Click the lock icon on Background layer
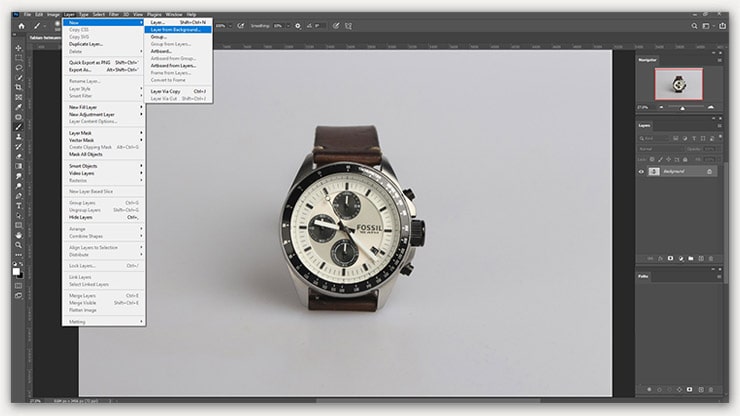This screenshot has height=416, width=740. [709, 171]
